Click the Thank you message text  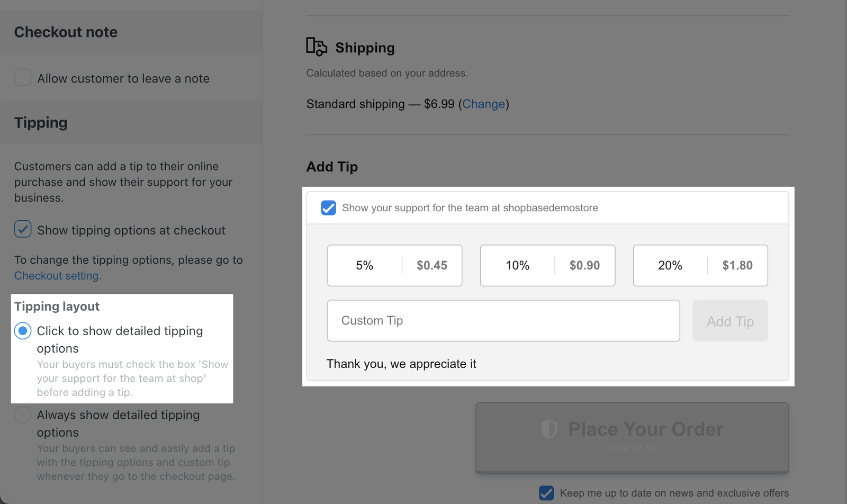(401, 364)
